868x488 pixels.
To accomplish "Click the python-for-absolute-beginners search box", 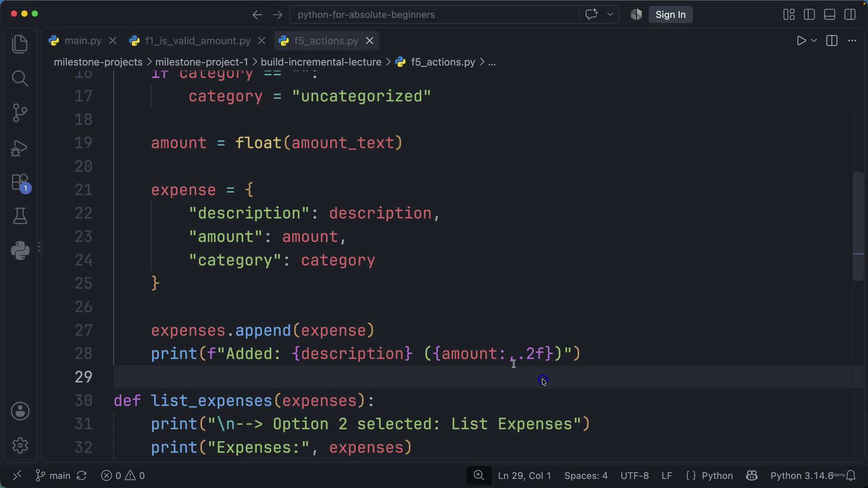I will pyautogui.click(x=434, y=14).
